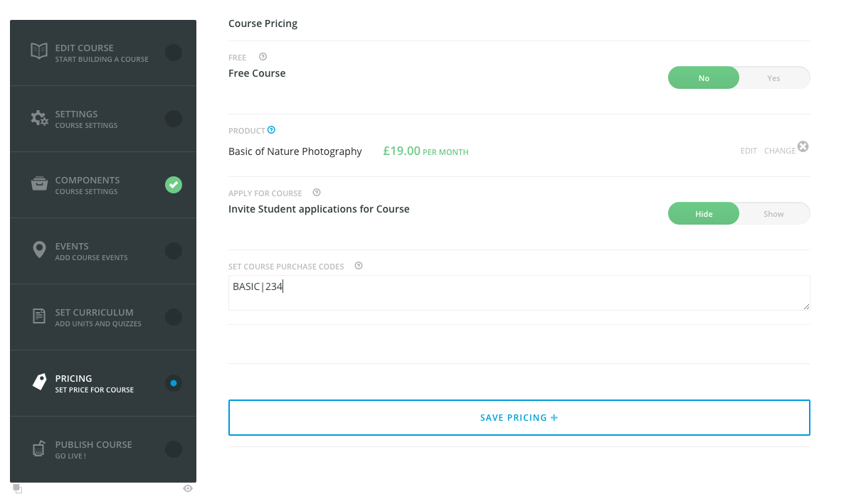The image size is (851, 504).
Task: Click the Change link for the product
Action: click(779, 151)
